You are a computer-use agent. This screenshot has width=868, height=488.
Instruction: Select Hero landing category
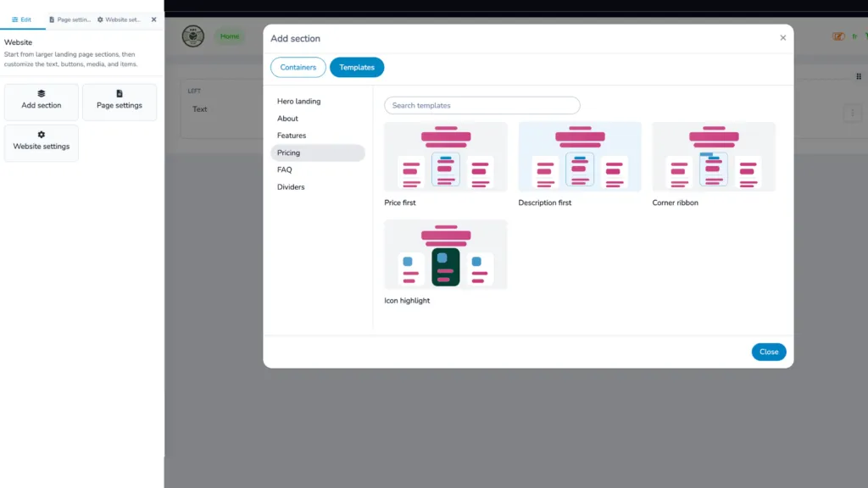[318, 102]
